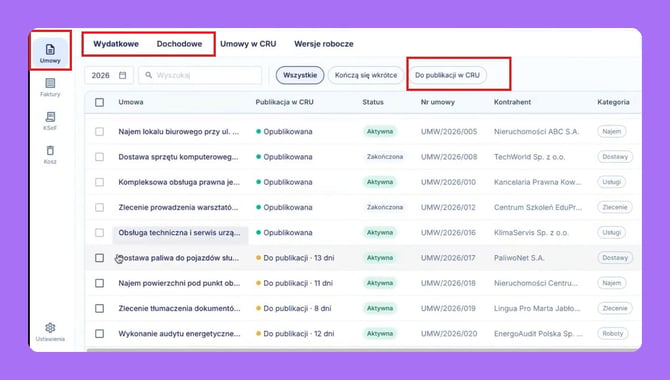This screenshot has height=380, width=670.
Task: Click contract number UMW/2026/005
Action: [449, 132]
